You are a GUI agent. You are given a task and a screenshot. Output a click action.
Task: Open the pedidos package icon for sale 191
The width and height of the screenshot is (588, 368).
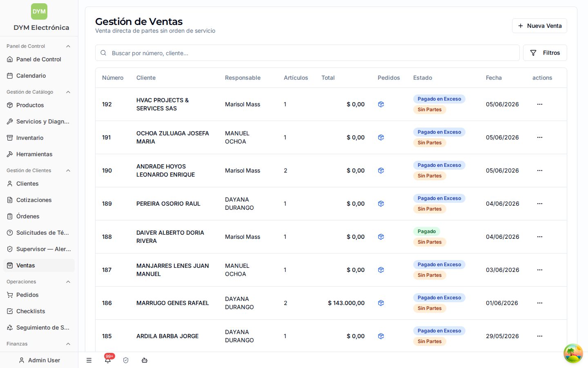tap(381, 137)
